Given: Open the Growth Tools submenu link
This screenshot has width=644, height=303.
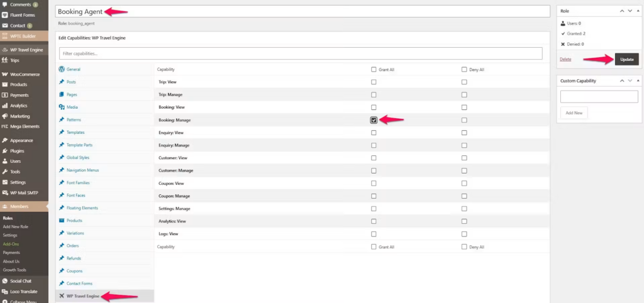Looking at the screenshot, I should pyautogui.click(x=14, y=270).
